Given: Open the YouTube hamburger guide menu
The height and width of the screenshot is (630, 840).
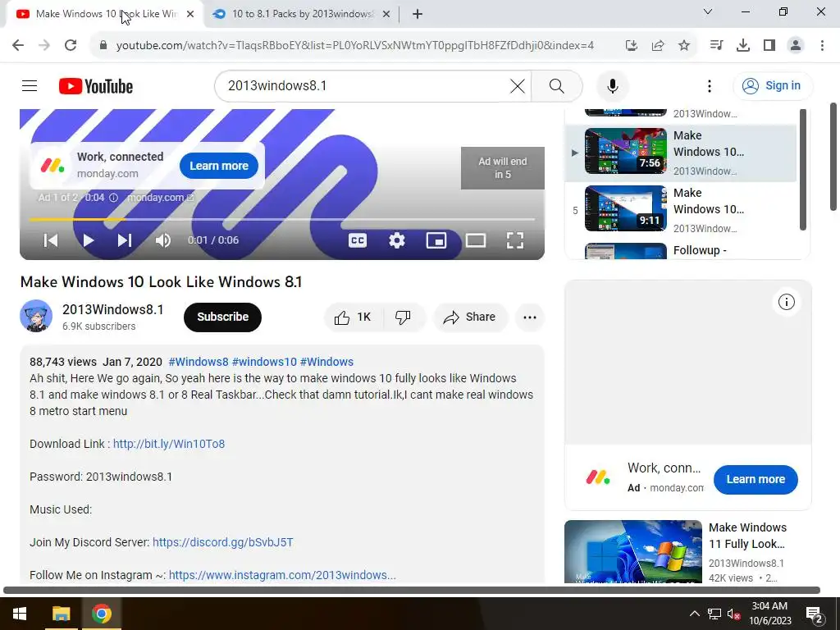Looking at the screenshot, I should (30, 85).
